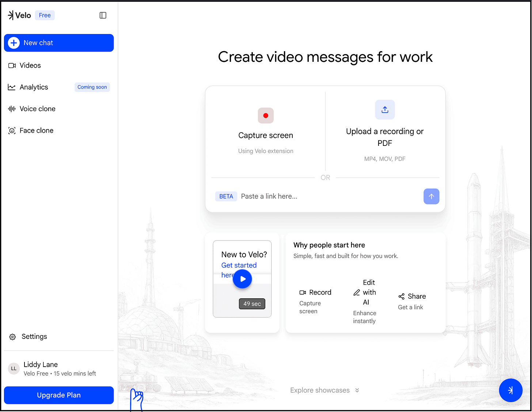This screenshot has width=532, height=412.
Task: Play the New to Velo intro video
Action: (243, 279)
